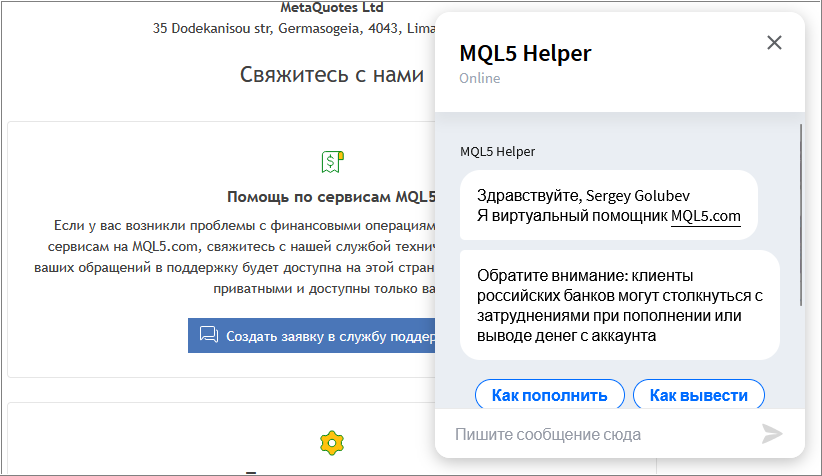This screenshot has width=822, height=476.
Task: Click the 'Здравствуйте, Sergey Golubev' greeting bubble
Action: [609, 205]
